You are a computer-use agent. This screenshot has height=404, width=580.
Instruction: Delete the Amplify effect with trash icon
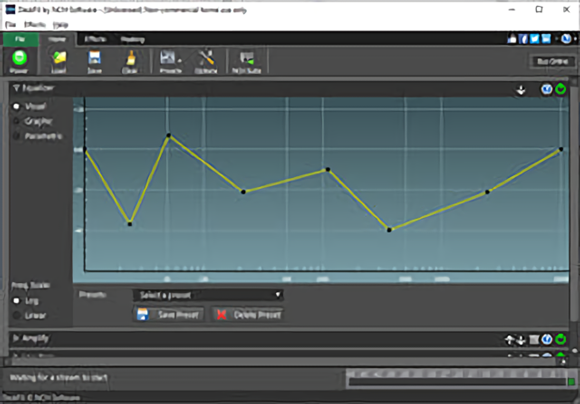(x=534, y=339)
